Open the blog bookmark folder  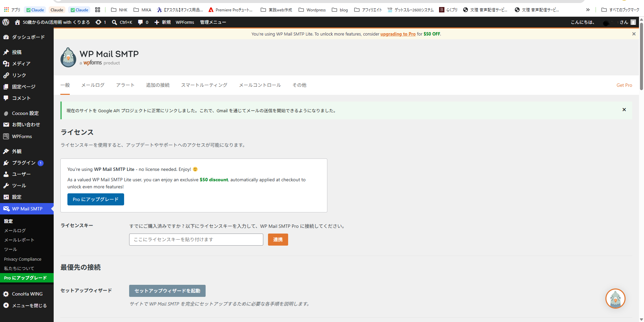click(x=340, y=10)
